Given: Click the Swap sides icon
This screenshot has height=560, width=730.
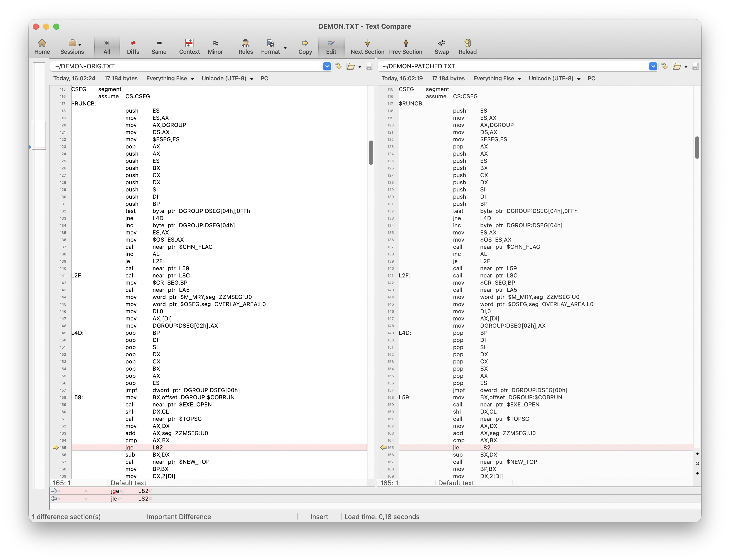Looking at the screenshot, I should point(441,46).
